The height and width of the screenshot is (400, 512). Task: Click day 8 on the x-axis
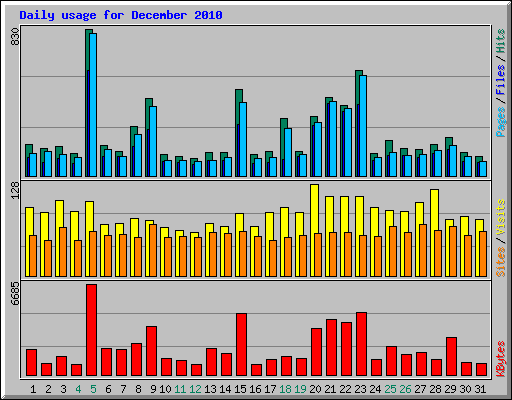[x=138, y=389]
